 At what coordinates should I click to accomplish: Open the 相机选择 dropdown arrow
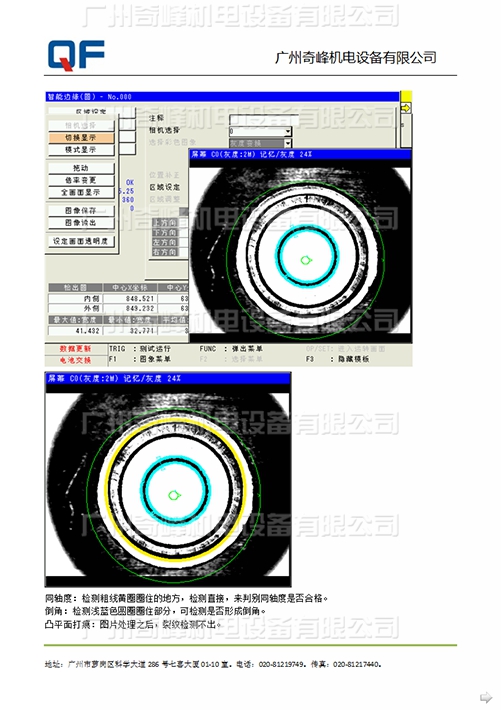pos(288,132)
